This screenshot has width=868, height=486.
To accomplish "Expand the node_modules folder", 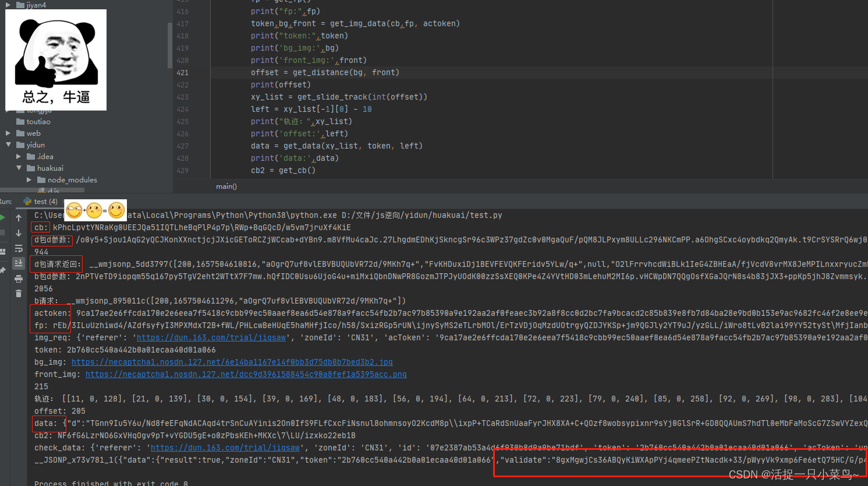I will click(29, 180).
